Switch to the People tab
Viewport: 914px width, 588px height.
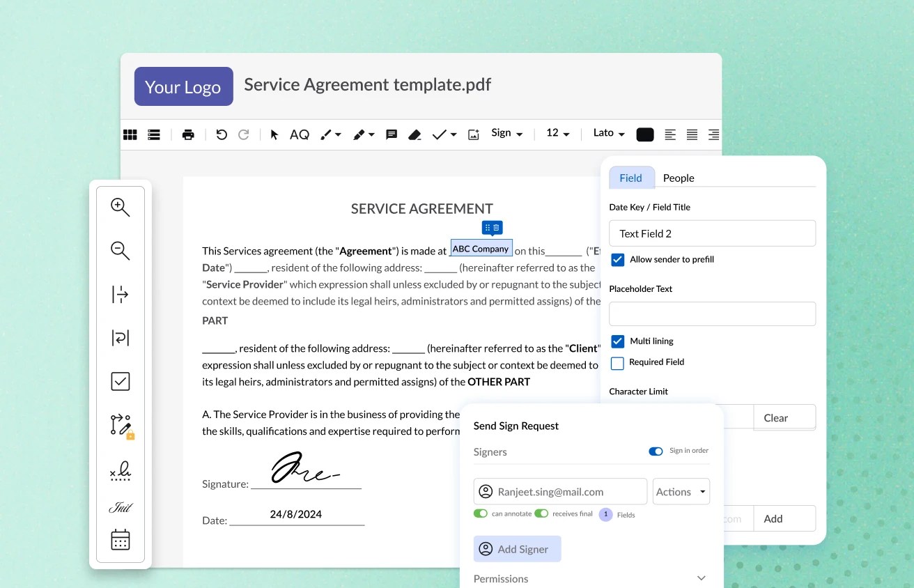tap(679, 178)
